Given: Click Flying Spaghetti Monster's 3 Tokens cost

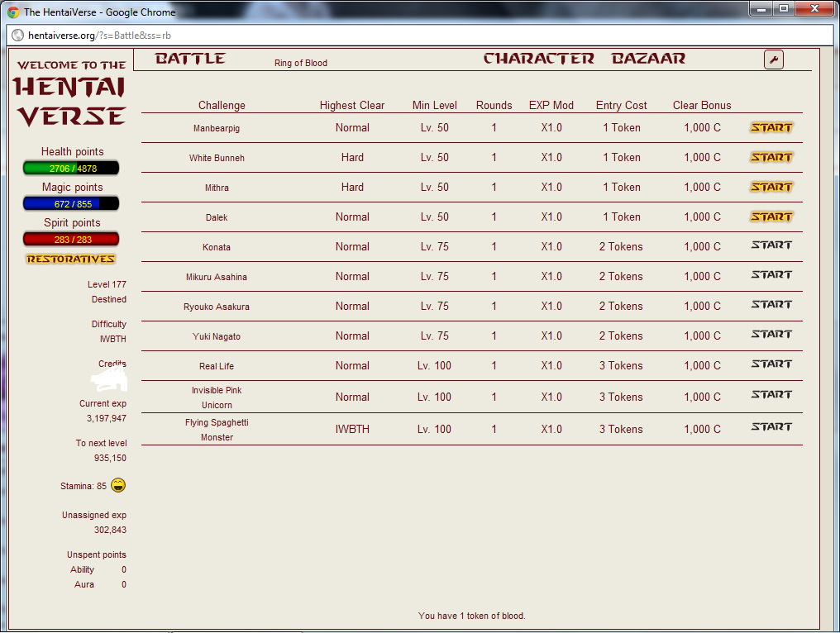Looking at the screenshot, I should tap(621, 430).
